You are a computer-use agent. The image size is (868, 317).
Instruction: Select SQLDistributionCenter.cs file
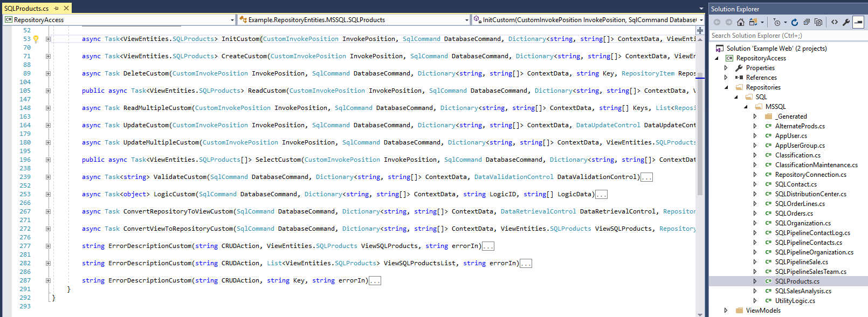click(810, 194)
